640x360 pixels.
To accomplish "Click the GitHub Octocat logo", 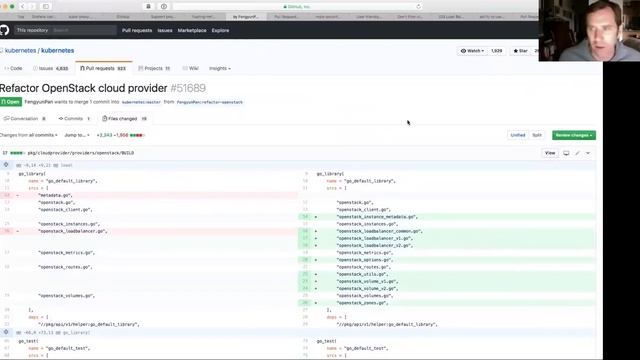I will point(4,30).
